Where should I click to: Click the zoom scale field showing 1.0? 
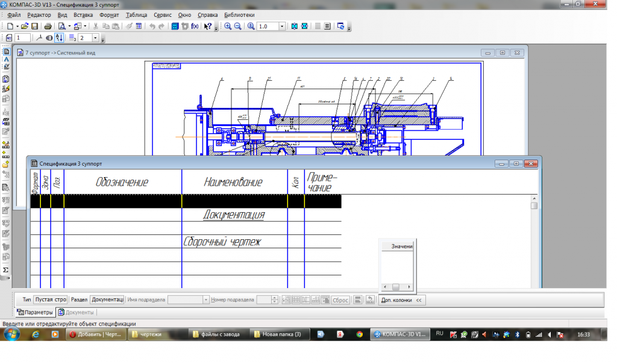268,27
